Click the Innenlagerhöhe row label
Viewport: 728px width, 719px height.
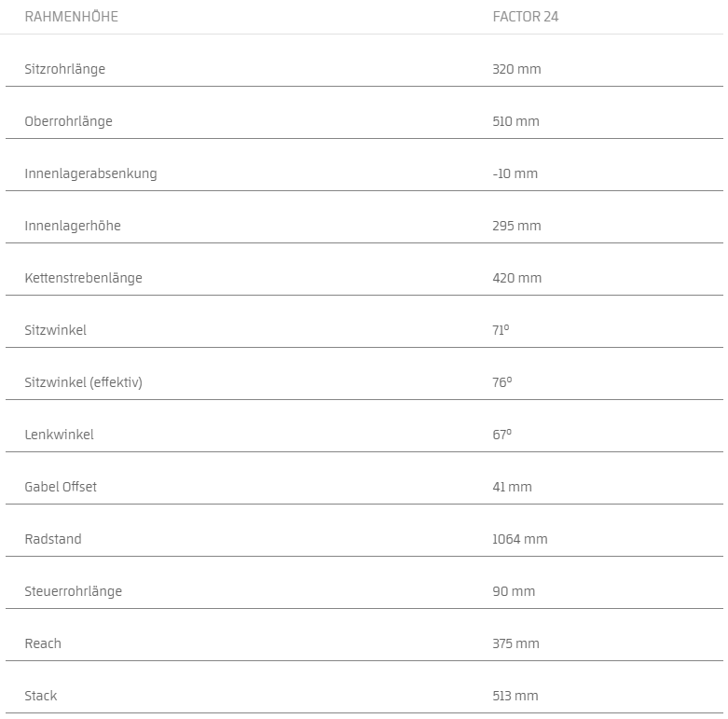pyautogui.click(x=72, y=226)
